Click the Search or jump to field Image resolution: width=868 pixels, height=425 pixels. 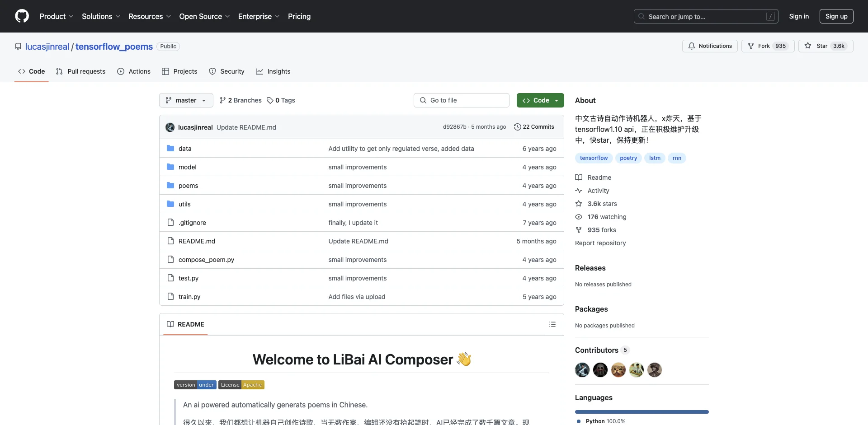[706, 16]
